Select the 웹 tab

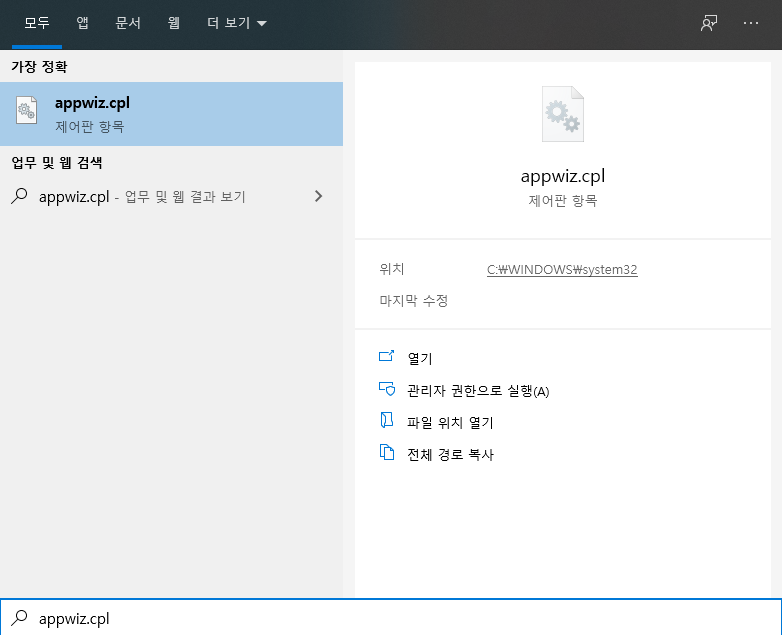174,23
